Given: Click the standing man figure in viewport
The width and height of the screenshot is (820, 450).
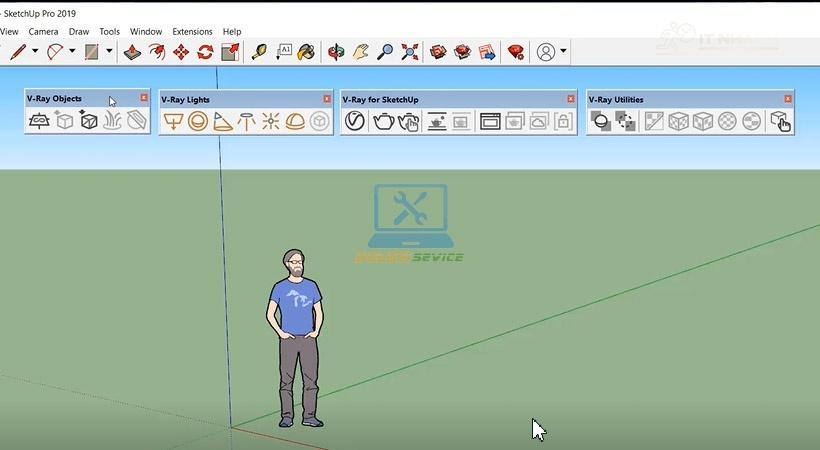Looking at the screenshot, I should [x=295, y=338].
